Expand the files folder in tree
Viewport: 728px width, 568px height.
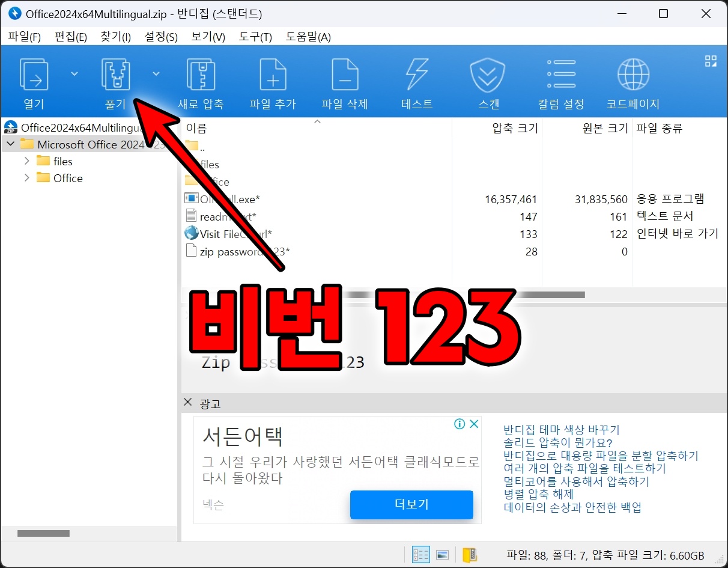[x=27, y=161]
